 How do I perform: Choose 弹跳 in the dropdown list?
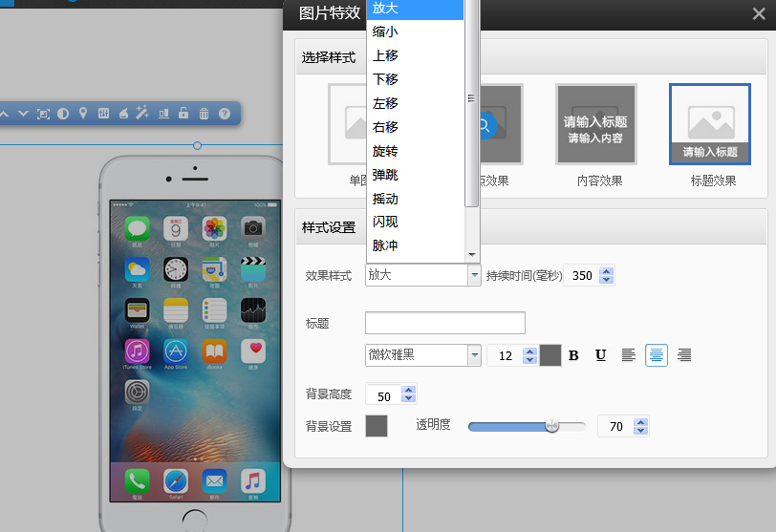pyautogui.click(x=385, y=175)
